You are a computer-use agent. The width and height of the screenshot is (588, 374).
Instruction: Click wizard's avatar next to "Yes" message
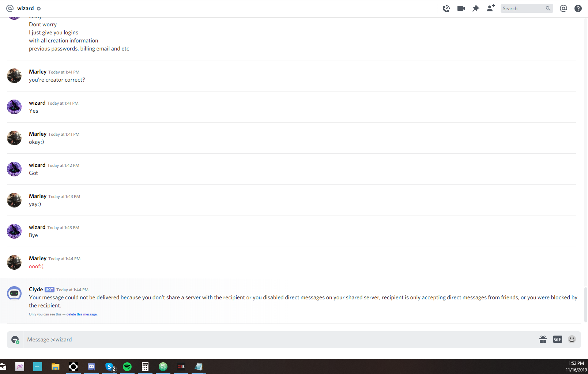coord(14,107)
